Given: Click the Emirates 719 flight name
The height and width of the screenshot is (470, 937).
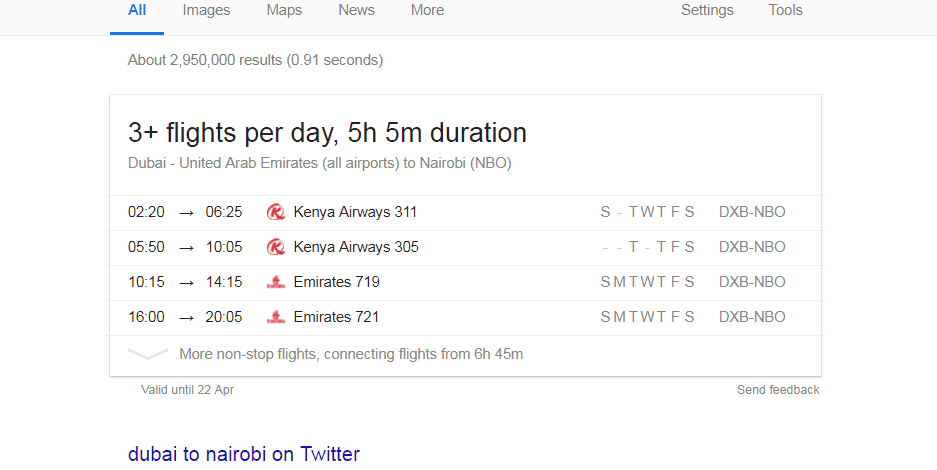Looking at the screenshot, I should [x=336, y=282].
